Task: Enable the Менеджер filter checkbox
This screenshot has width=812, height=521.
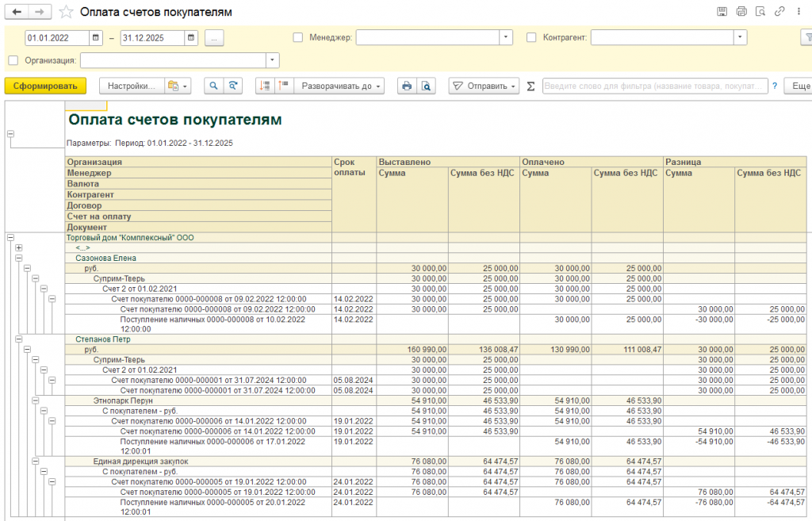Action: pyautogui.click(x=298, y=37)
